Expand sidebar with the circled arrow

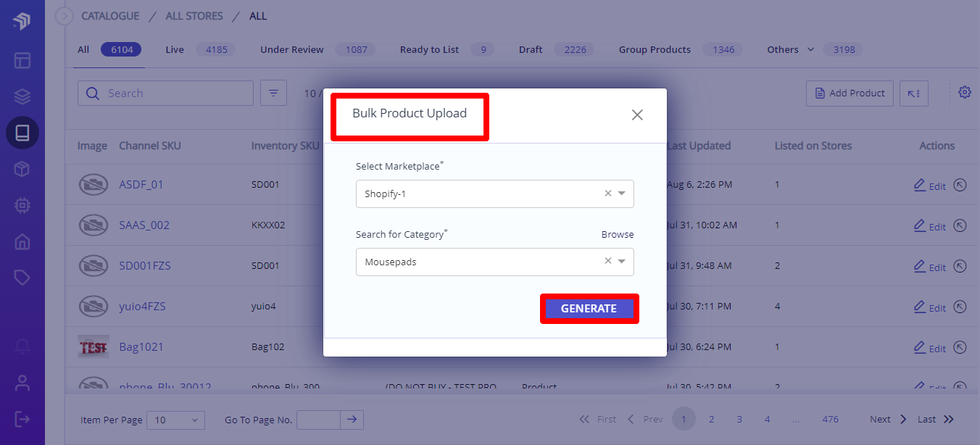coord(65,16)
